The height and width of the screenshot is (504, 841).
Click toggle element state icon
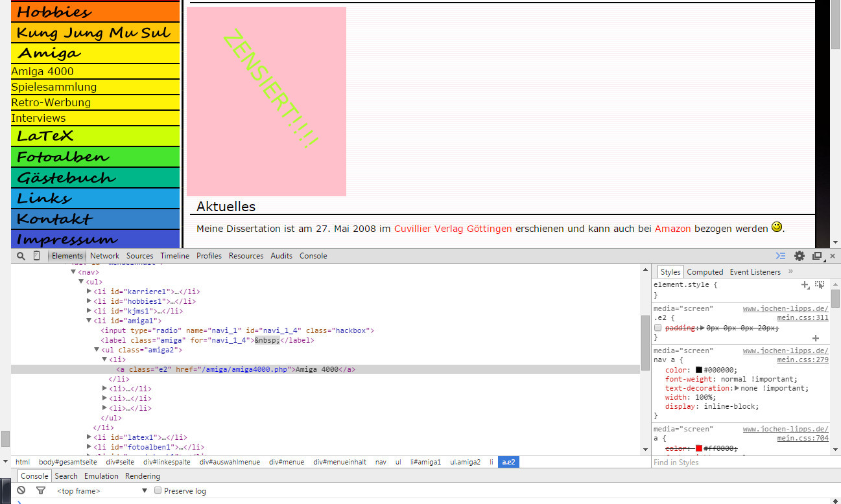click(x=820, y=284)
